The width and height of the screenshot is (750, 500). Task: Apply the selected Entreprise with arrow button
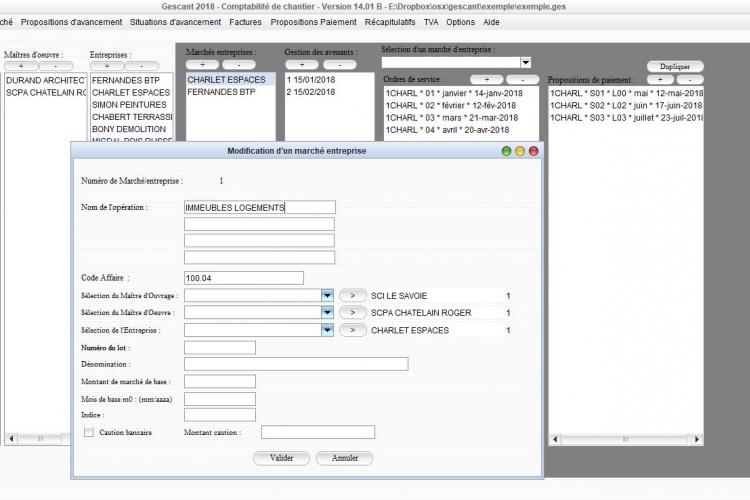(x=353, y=330)
